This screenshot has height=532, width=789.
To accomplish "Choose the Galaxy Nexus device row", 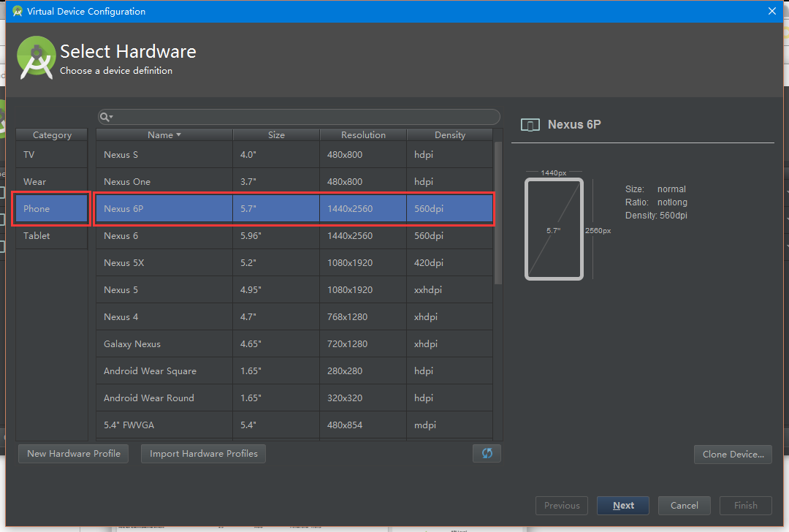I will point(294,344).
